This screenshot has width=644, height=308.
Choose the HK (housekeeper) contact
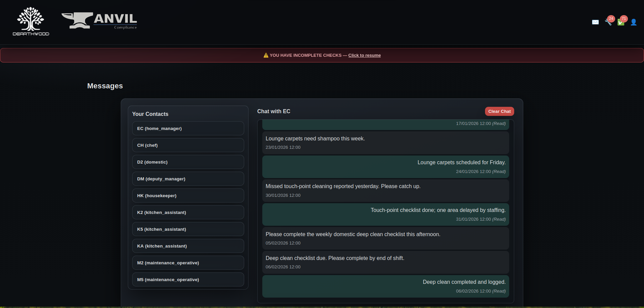click(x=188, y=195)
